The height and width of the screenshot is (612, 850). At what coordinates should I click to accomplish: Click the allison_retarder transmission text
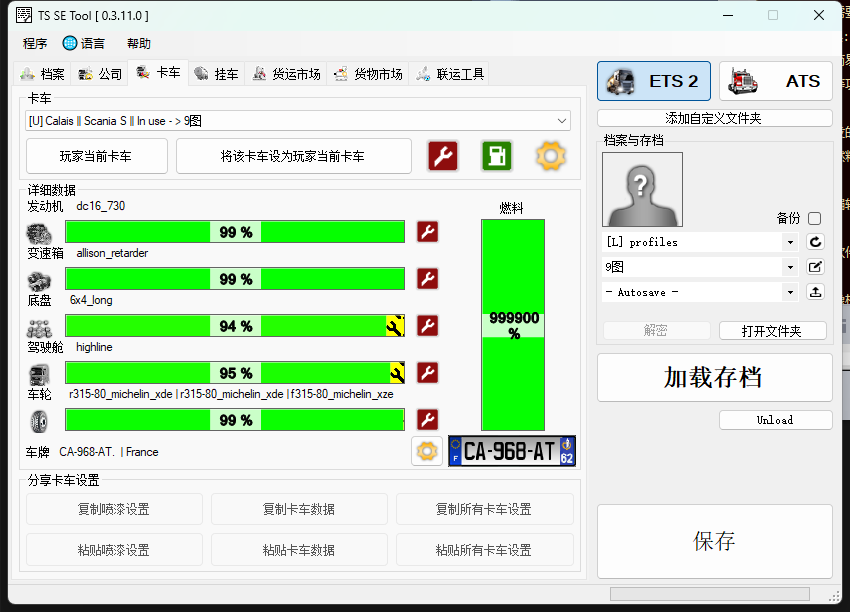coord(112,253)
